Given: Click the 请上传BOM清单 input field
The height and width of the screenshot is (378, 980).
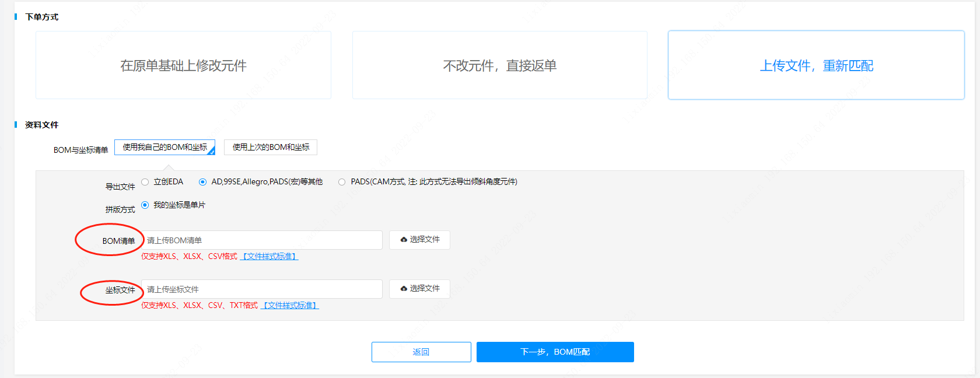Looking at the screenshot, I should [x=261, y=240].
